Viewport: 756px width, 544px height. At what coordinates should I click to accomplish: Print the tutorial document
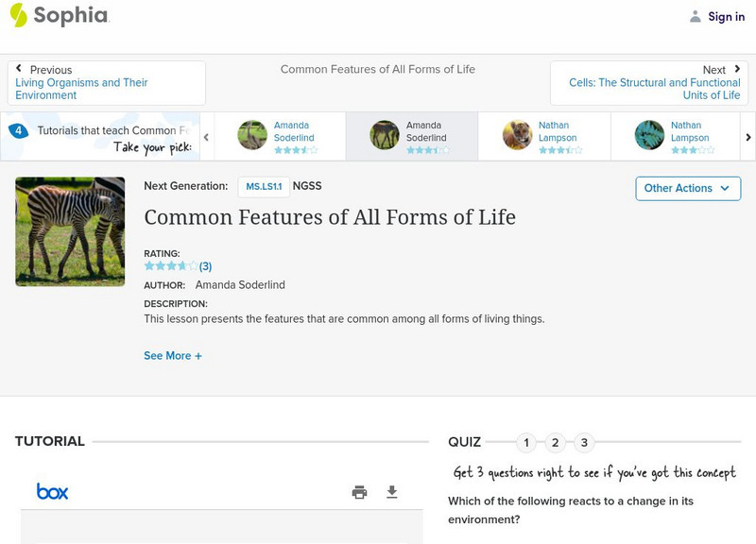pos(359,492)
